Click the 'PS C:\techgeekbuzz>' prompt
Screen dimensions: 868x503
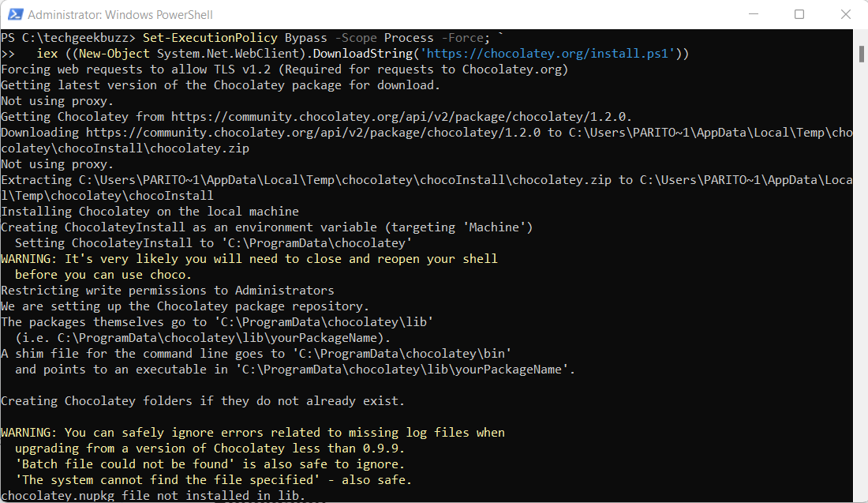coord(68,38)
